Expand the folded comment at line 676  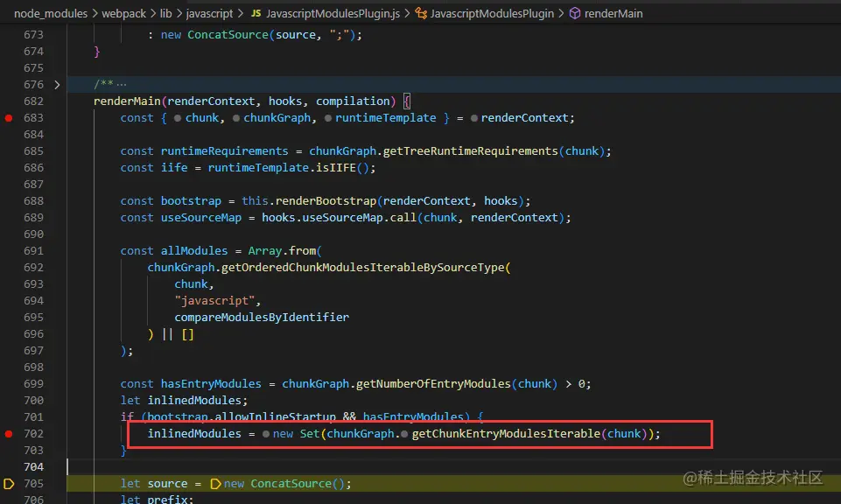(57, 85)
